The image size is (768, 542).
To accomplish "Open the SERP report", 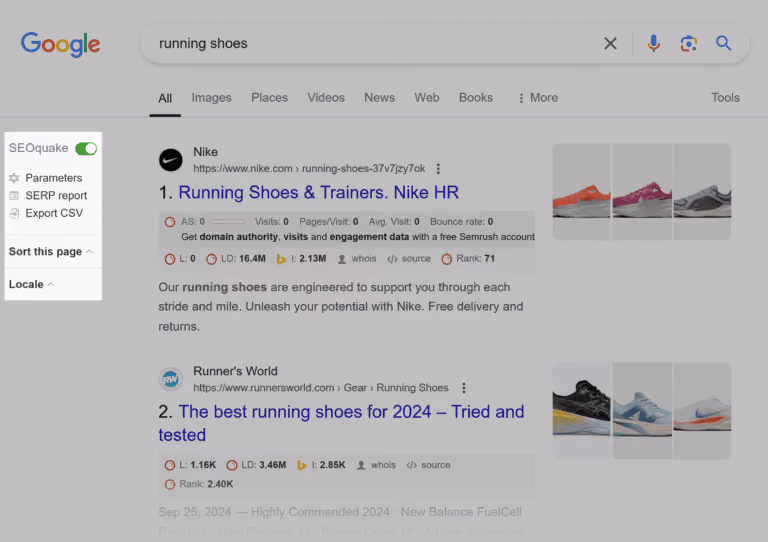I will click(56, 195).
